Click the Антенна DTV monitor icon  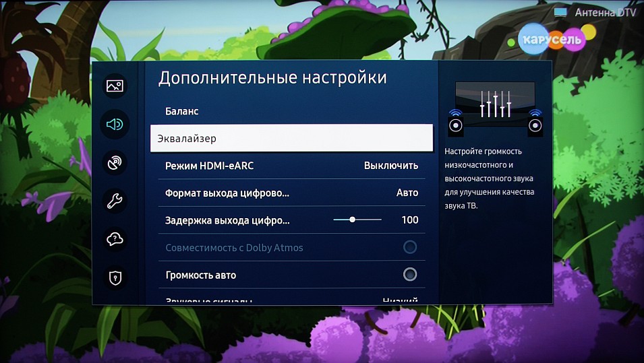pos(560,12)
